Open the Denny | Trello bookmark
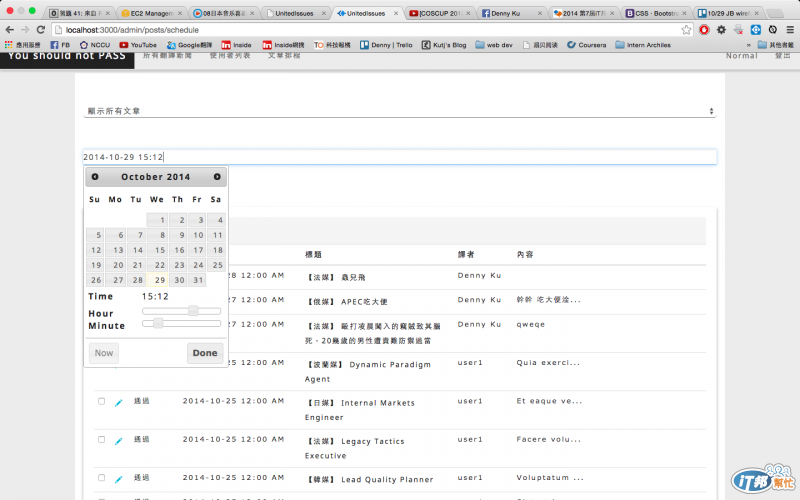Screen dimensions: 800x500 click(386, 45)
